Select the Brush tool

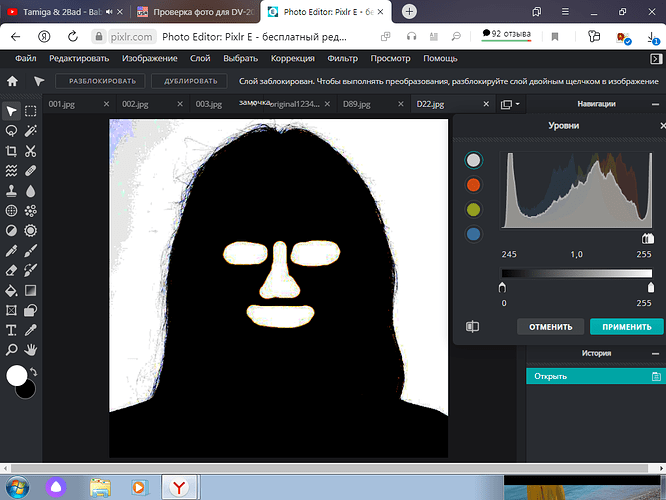[31, 251]
